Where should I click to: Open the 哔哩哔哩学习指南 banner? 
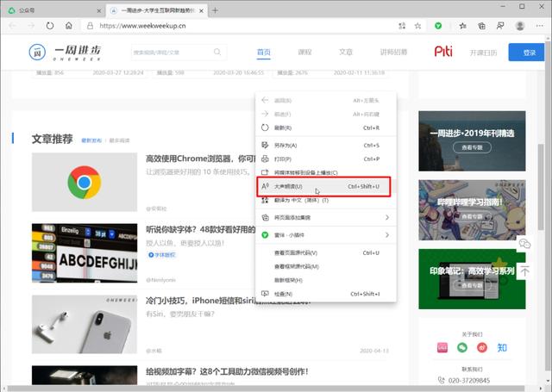click(x=472, y=210)
